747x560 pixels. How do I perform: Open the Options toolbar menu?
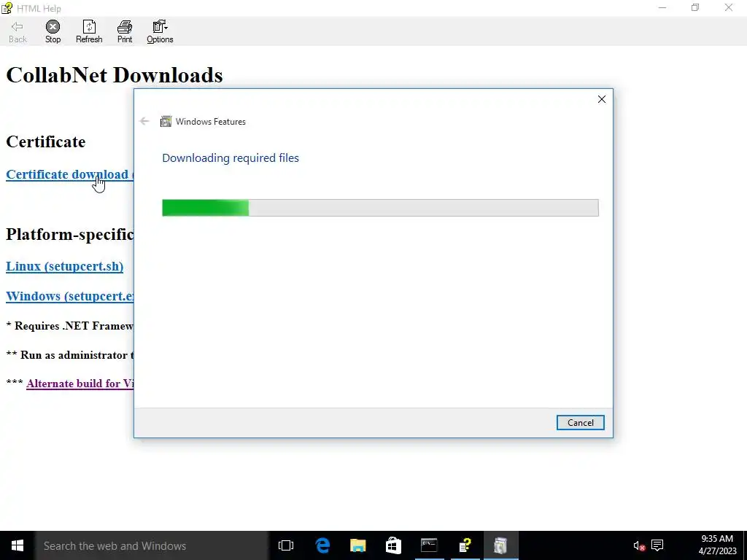coord(160,32)
